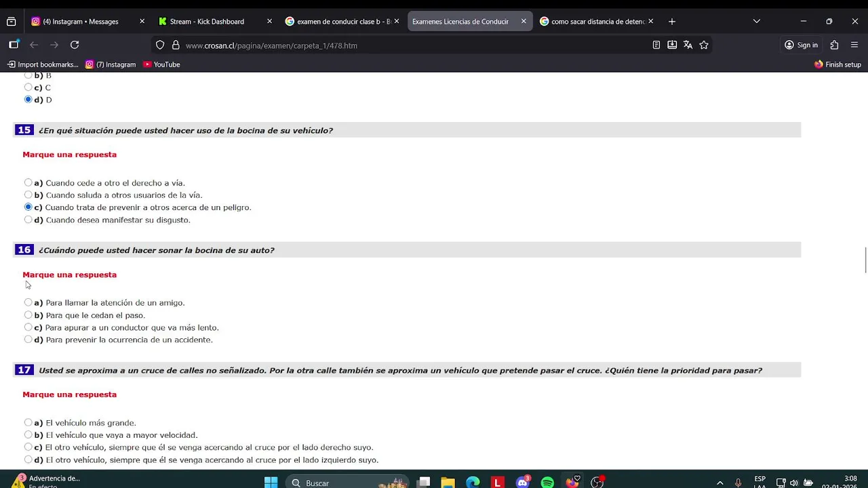Close the Instagram Messages tab
Viewport: 868px width, 488px height.
142,22
